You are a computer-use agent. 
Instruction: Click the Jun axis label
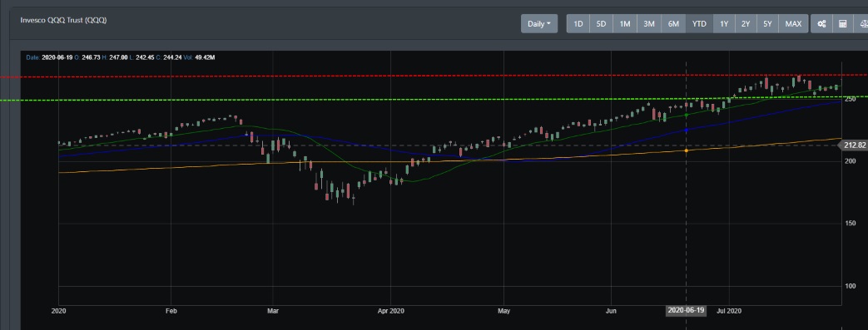tap(611, 311)
